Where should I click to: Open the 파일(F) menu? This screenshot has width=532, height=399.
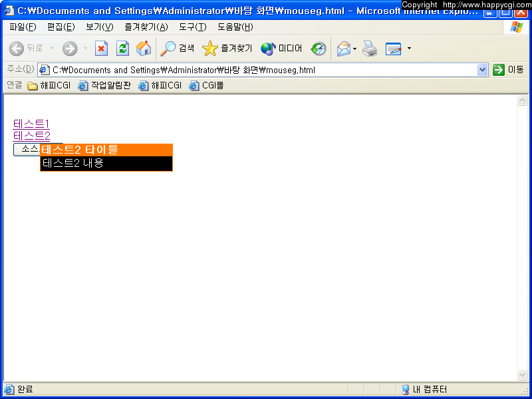pos(23,27)
